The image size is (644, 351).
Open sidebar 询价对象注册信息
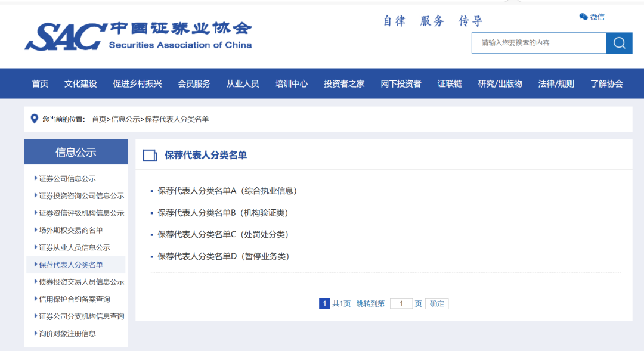(67, 334)
